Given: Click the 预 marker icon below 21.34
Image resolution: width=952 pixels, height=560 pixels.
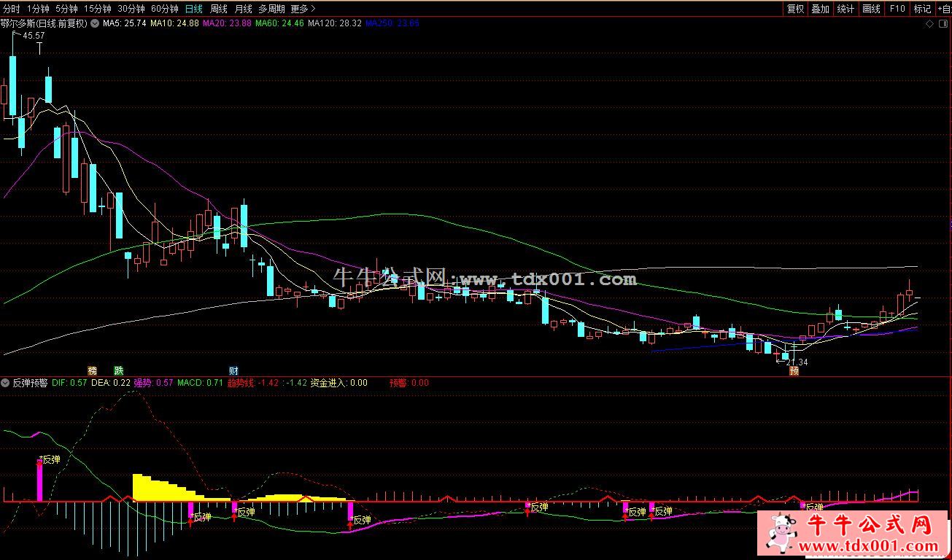Looking at the screenshot, I should (x=794, y=371).
